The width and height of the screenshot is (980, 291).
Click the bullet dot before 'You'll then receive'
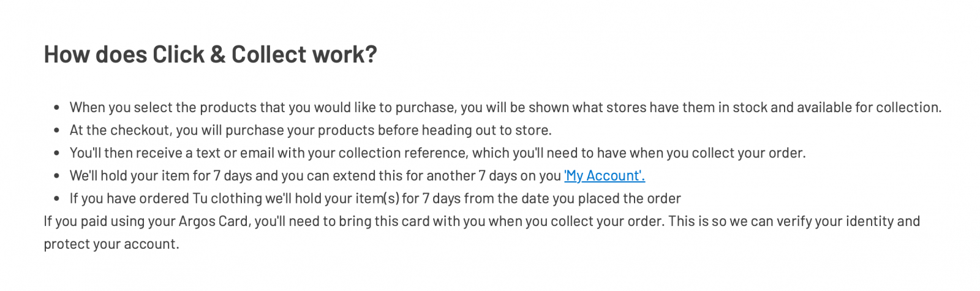click(x=56, y=153)
